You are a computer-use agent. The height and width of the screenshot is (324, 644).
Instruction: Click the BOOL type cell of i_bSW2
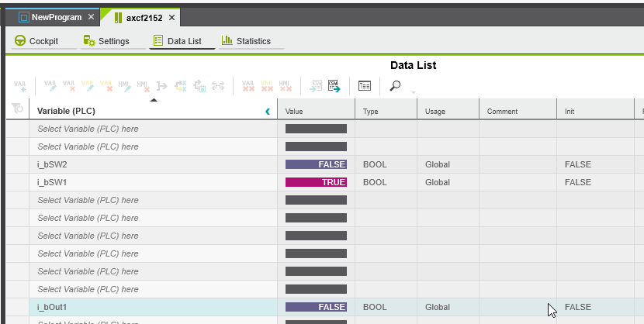(386, 164)
